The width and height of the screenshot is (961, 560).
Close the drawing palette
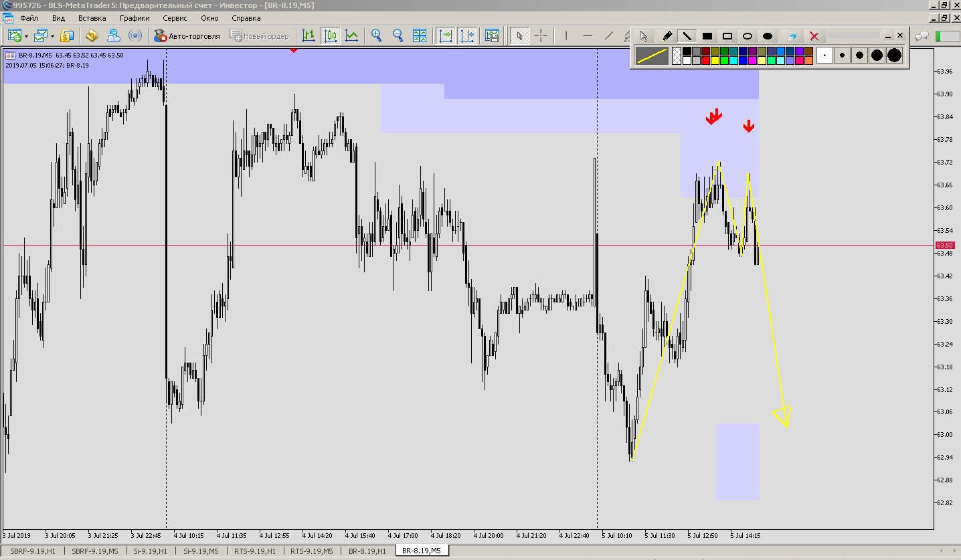tap(900, 35)
